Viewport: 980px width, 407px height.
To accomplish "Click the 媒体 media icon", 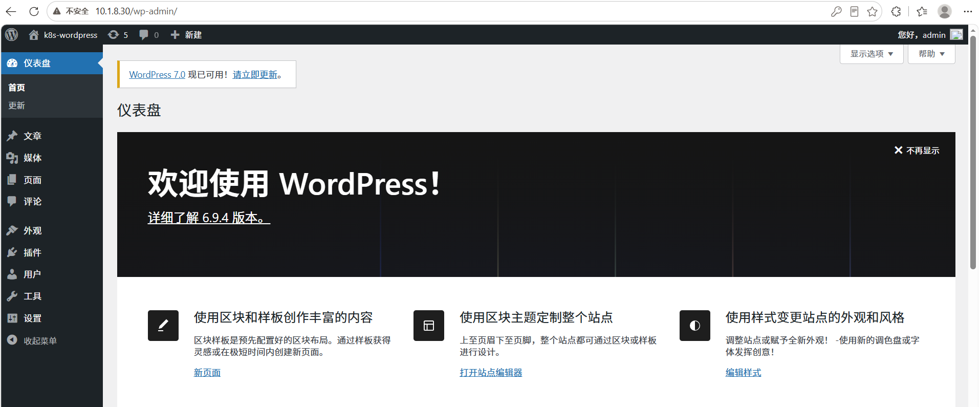I will [12, 158].
